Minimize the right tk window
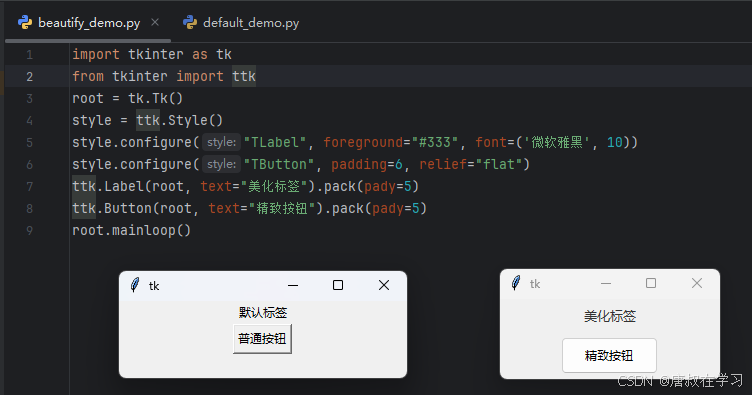The width and height of the screenshot is (752, 395). click(606, 283)
